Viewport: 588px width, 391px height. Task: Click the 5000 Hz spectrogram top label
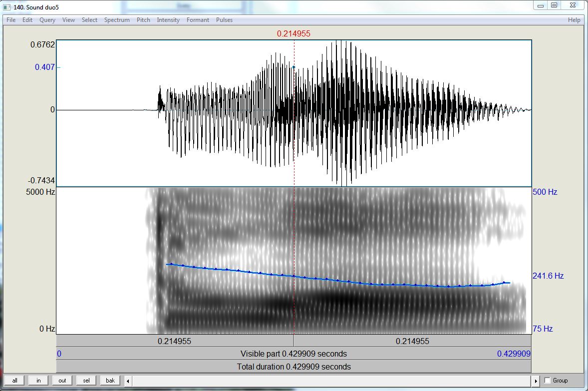pos(40,192)
